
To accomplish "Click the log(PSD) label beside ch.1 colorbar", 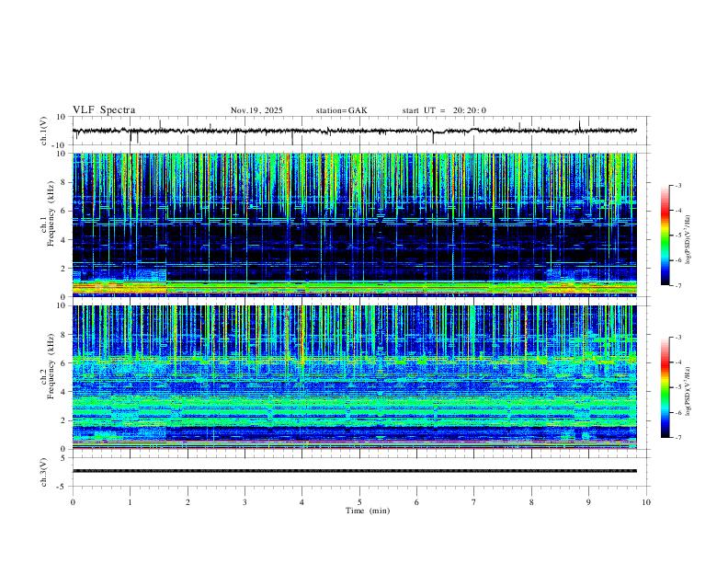I will (688, 239).
